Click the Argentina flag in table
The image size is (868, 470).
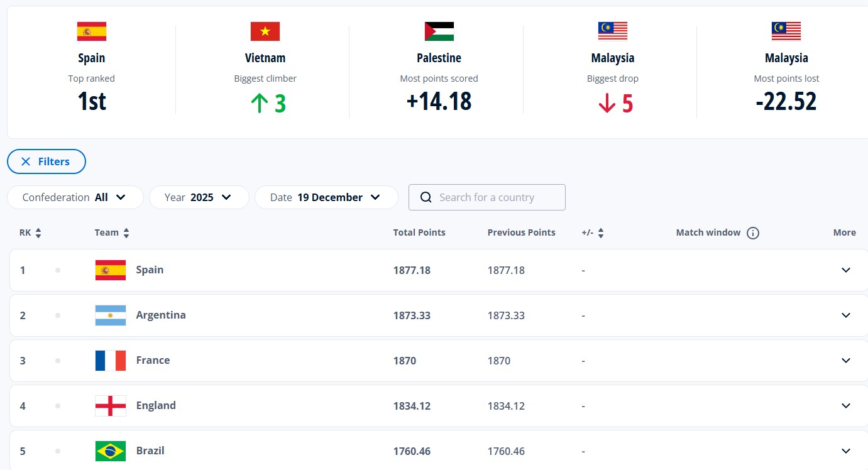coord(111,315)
